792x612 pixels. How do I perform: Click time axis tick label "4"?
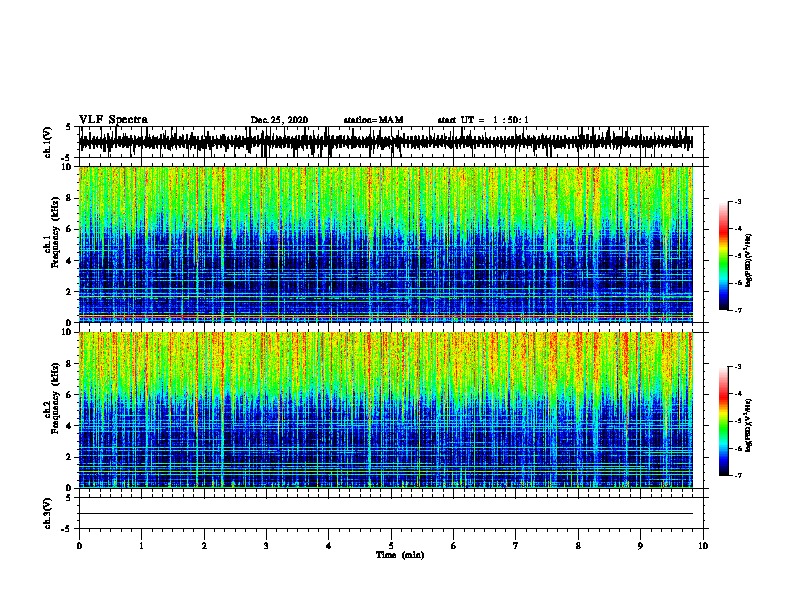coord(329,546)
